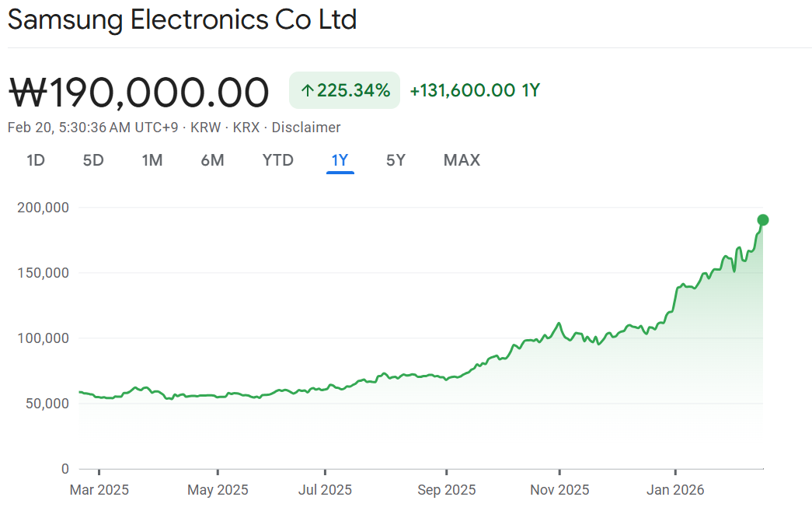812x511 pixels.
Task: Click the May 2025 axis label
Action: [218, 490]
